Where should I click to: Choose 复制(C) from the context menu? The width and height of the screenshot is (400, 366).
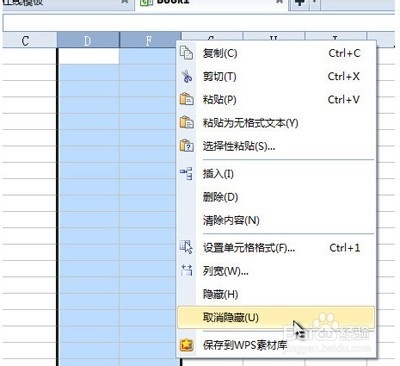coord(276,53)
